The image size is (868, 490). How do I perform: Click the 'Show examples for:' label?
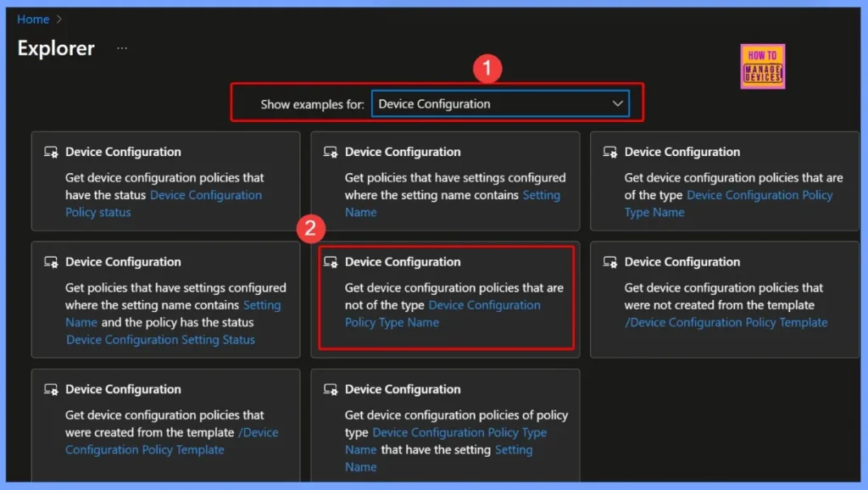point(312,104)
